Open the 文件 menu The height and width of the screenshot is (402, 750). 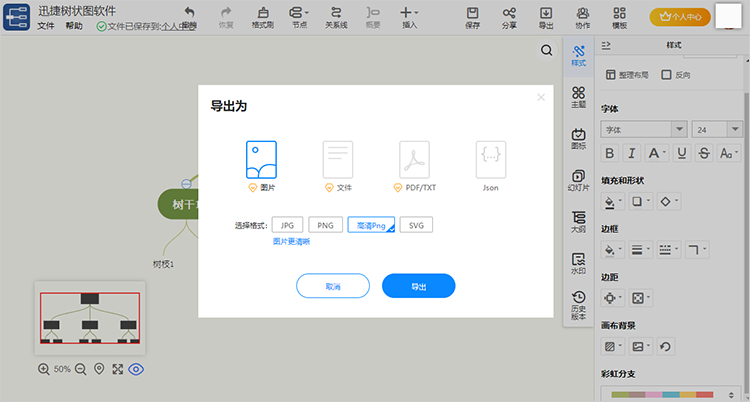point(46,26)
